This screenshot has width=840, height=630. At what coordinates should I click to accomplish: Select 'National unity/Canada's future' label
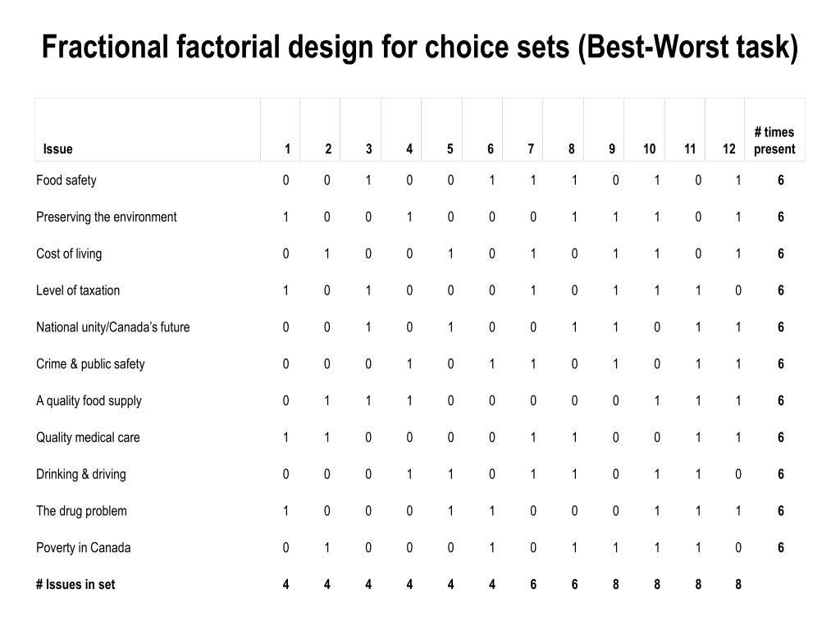pos(112,327)
